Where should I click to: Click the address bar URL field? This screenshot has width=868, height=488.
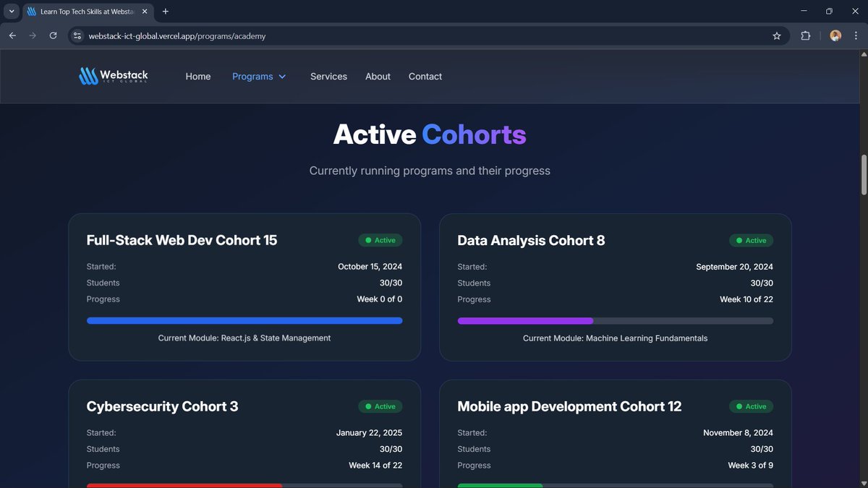click(x=427, y=35)
